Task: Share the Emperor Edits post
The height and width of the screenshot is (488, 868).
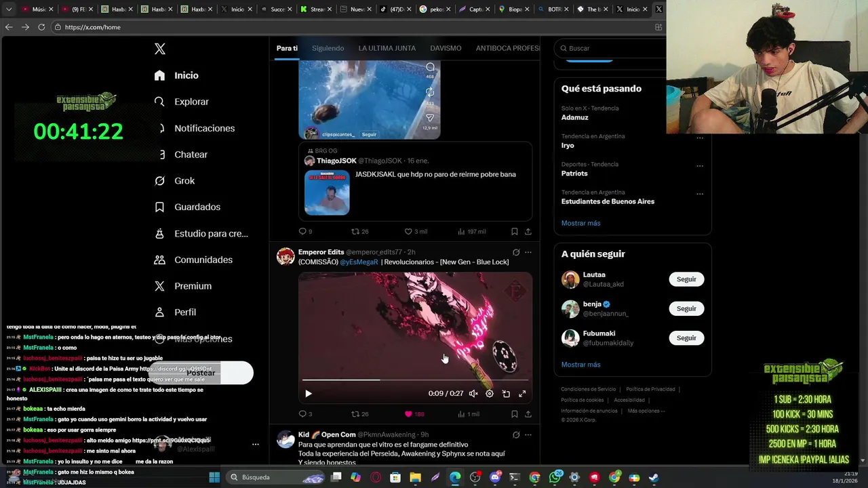Action: coord(528,414)
